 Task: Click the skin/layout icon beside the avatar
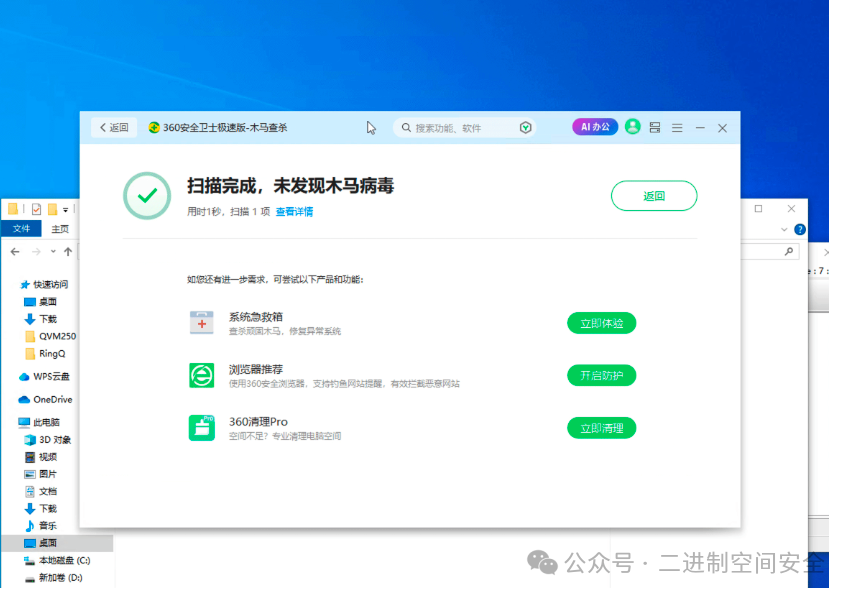click(655, 128)
